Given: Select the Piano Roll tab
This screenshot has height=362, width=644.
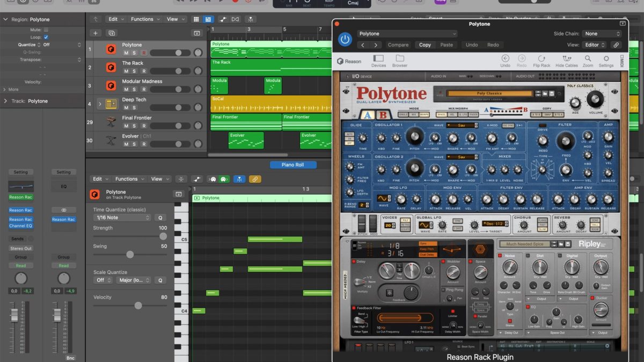Looking at the screenshot, I should (x=292, y=165).
